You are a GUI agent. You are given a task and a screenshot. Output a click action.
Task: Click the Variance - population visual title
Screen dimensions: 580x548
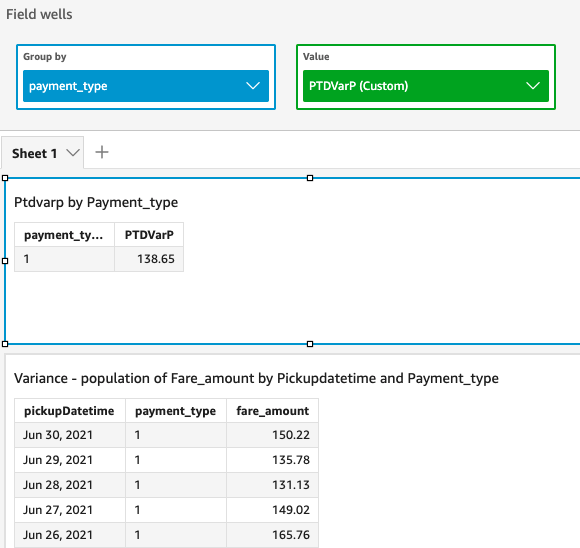(x=256, y=379)
